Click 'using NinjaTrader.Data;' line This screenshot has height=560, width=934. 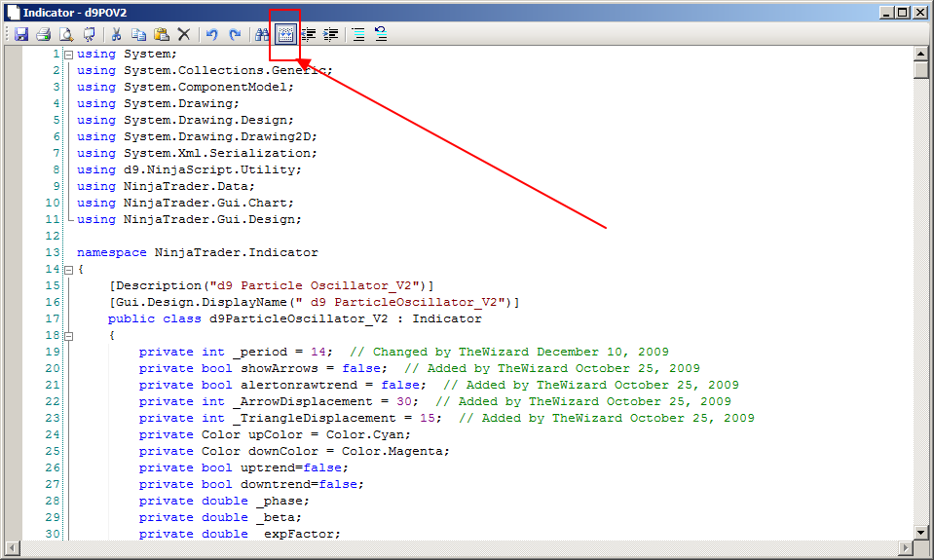pyautogui.click(x=166, y=186)
